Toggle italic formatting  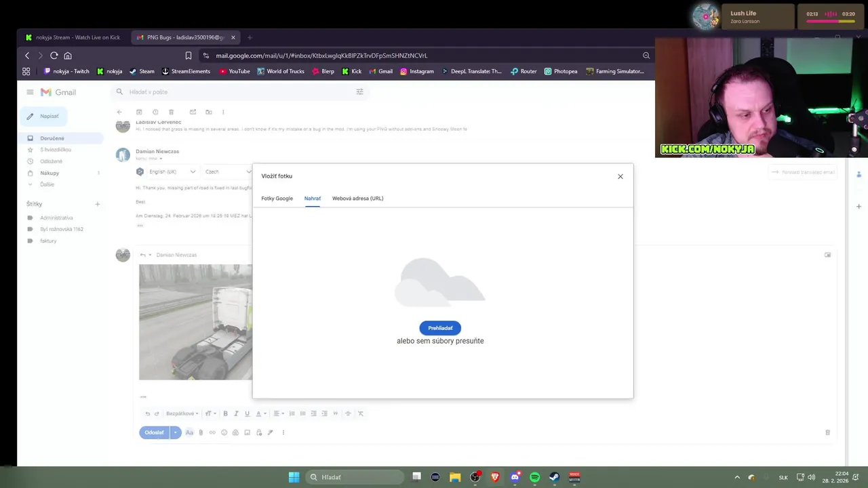coord(236,413)
